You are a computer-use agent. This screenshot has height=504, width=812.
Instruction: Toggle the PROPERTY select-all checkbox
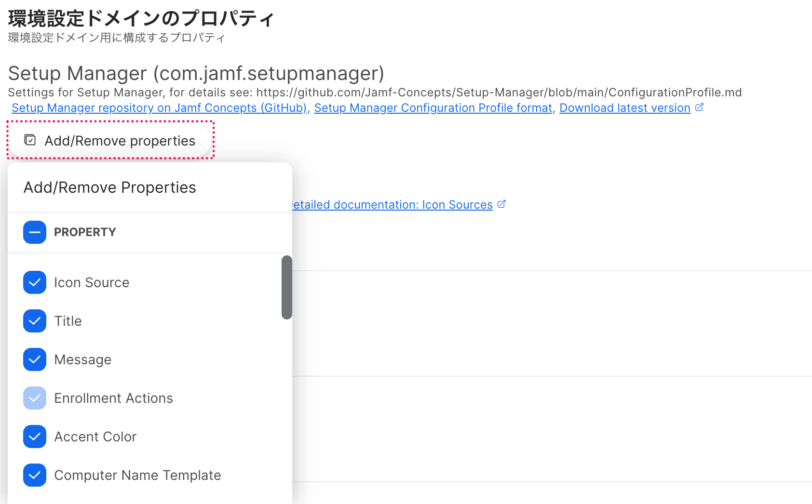click(x=35, y=232)
